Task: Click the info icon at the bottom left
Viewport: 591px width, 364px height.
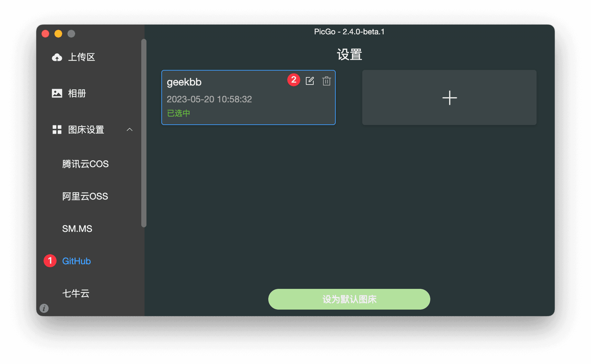Action: pos(44,308)
